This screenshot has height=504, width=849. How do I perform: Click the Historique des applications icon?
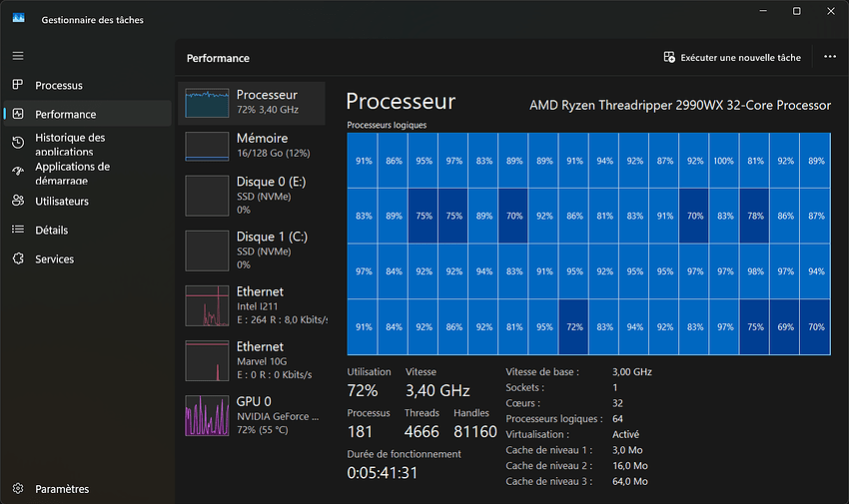click(18, 143)
